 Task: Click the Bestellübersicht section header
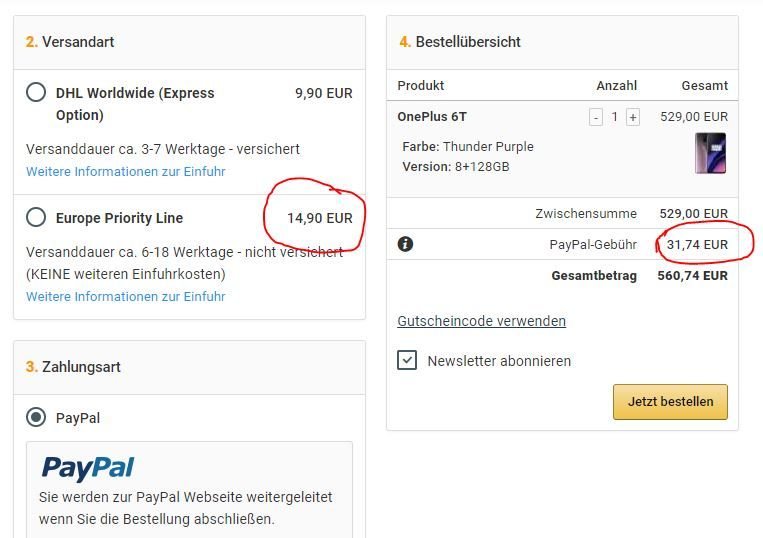coord(460,42)
